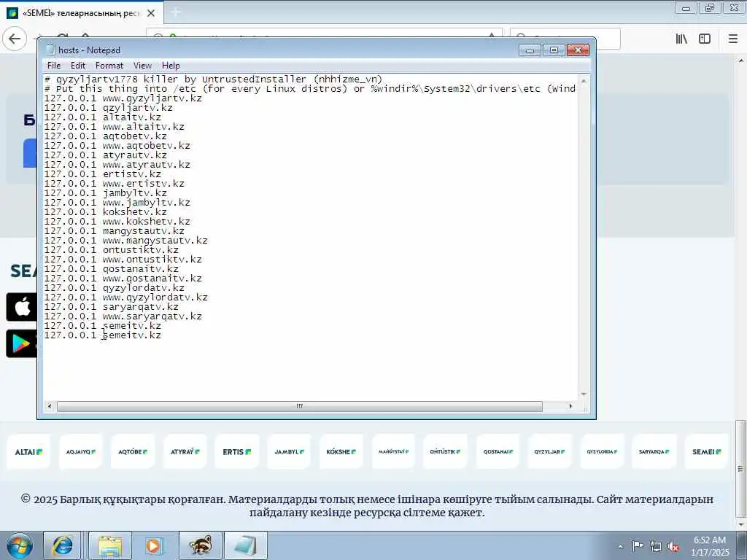The width and height of the screenshot is (747, 560).
Task: Open the ATYRAU channel logo link
Action: (185, 451)
